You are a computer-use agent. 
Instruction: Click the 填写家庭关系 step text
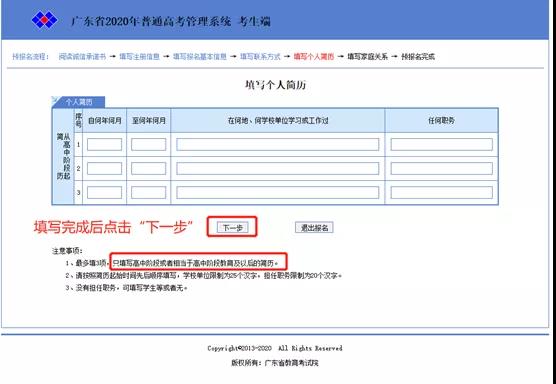click(367, 57)
